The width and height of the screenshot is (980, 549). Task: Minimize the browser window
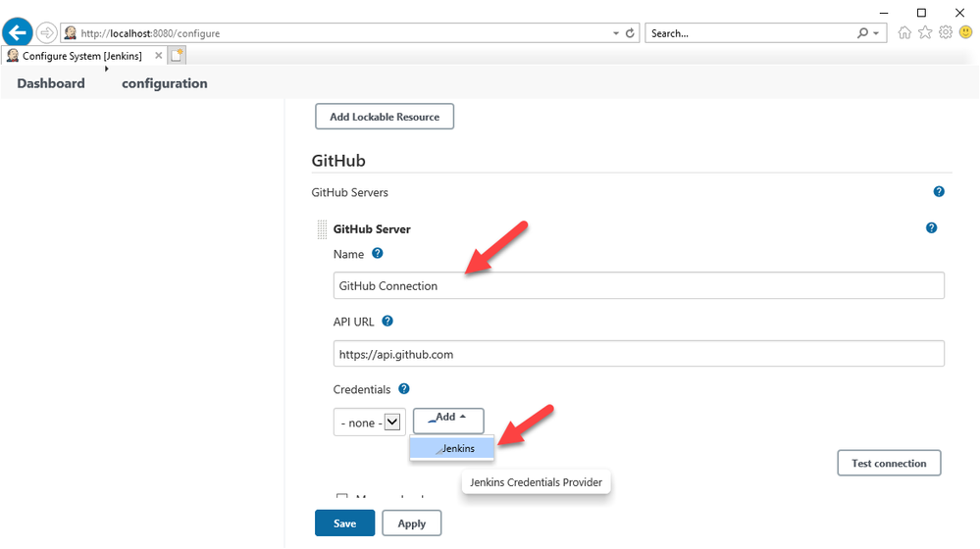(x=884, y=13)
